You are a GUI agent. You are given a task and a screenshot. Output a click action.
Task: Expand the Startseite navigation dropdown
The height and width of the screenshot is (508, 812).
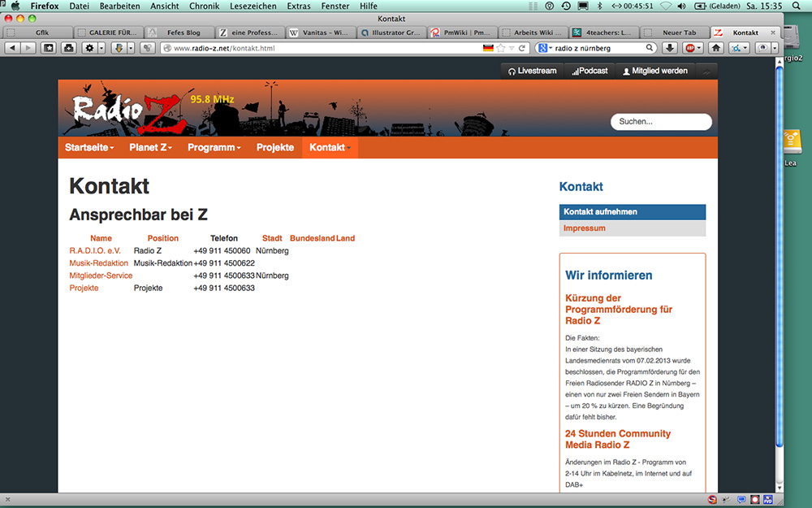point(89,148)
